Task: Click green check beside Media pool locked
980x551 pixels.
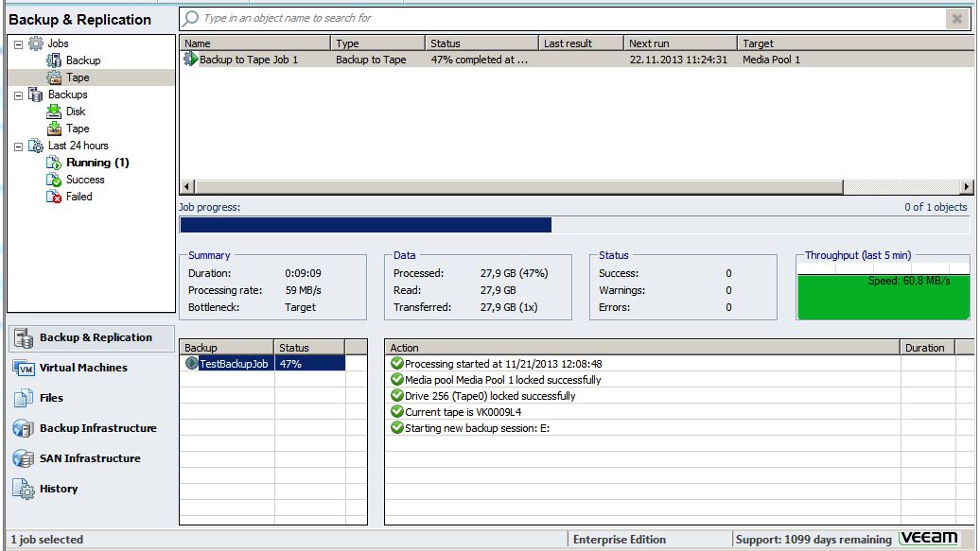Action: click(396, 379)
